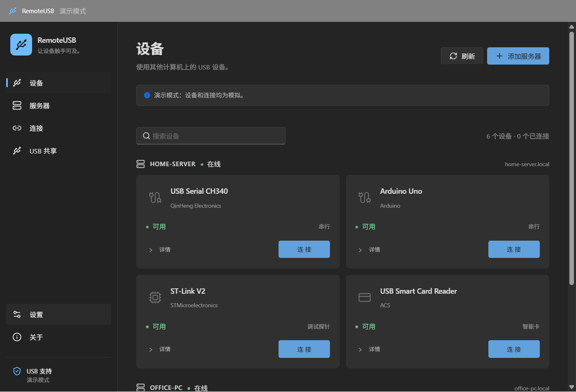Click the refresh arrows icon

coord(453,56)
